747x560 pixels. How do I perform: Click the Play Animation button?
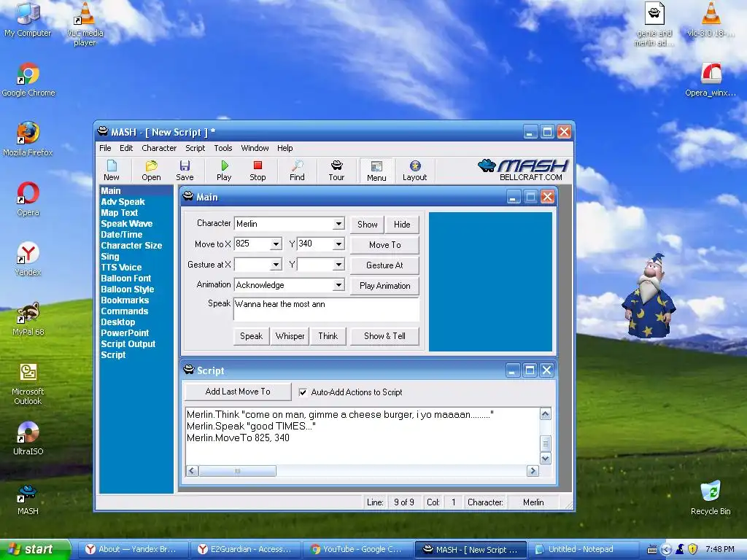pos(385,286)
